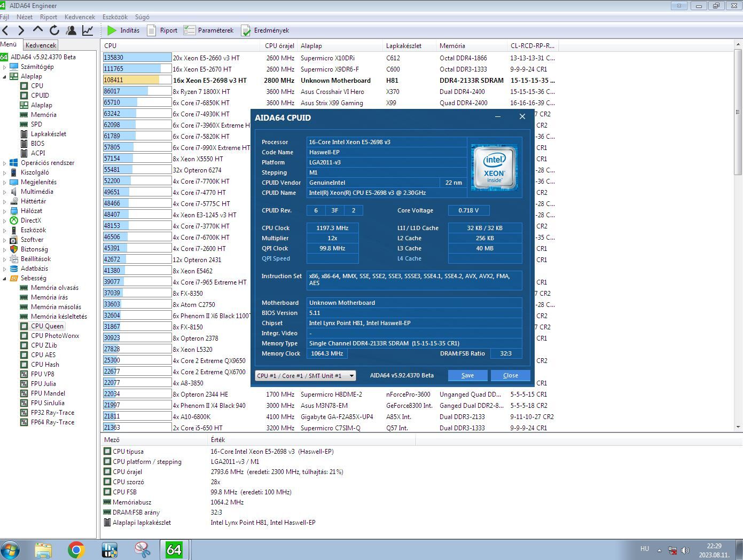Open the graph chart toolbar icon

pyautogui.click(x=88, y=30)
